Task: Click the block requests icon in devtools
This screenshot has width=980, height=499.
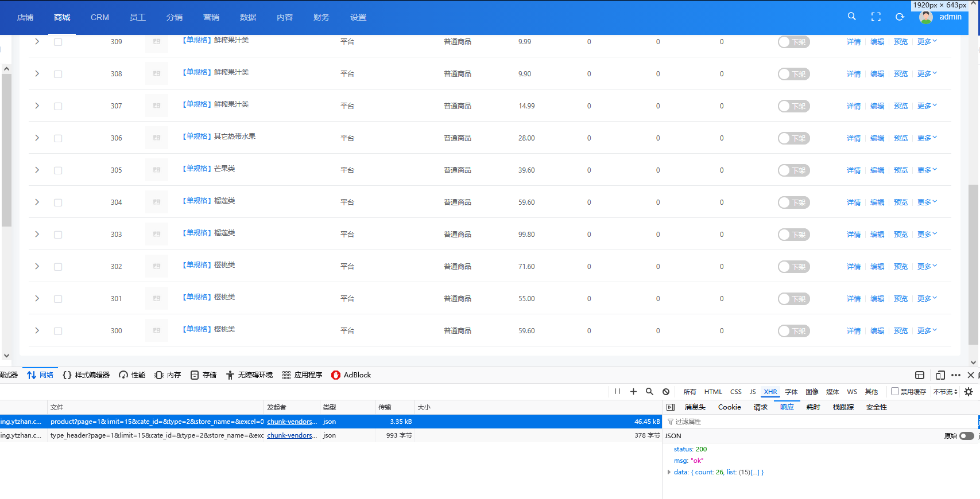Action: (666, 392)
